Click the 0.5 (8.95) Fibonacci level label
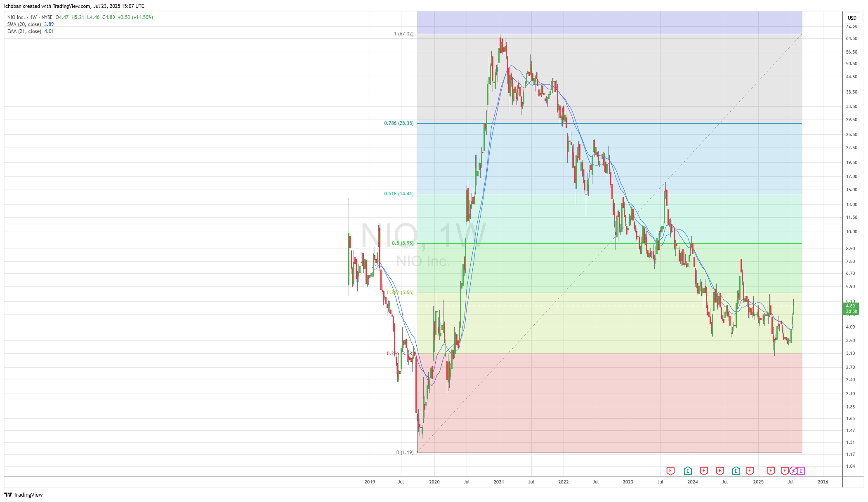 (402, 243)
